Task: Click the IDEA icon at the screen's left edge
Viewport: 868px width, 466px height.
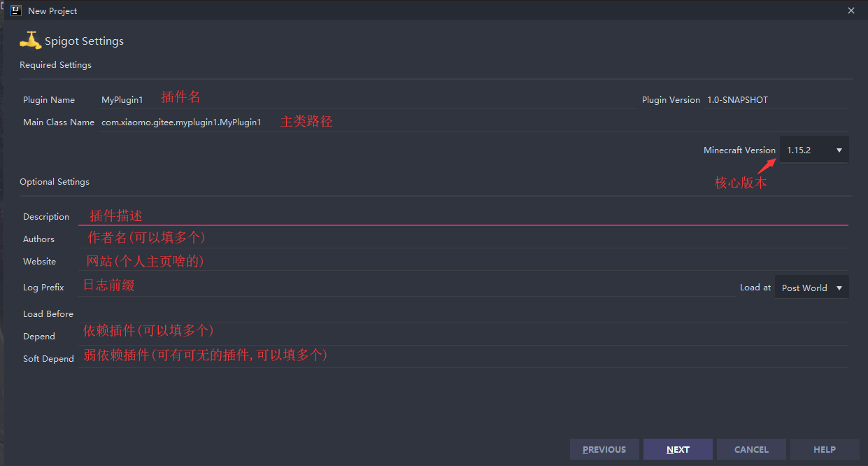Action: click(x=3, y=6)
